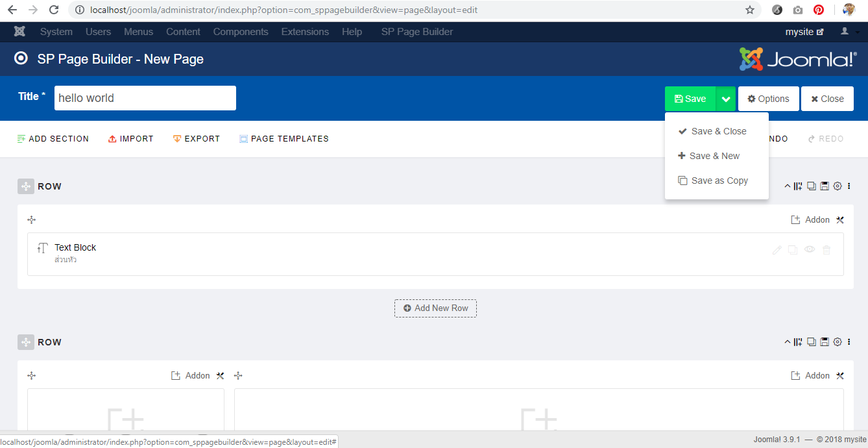Click into the Title input field
Image resolution: width=868 pixels, height=448 pixels.
[x=145, y=98]
